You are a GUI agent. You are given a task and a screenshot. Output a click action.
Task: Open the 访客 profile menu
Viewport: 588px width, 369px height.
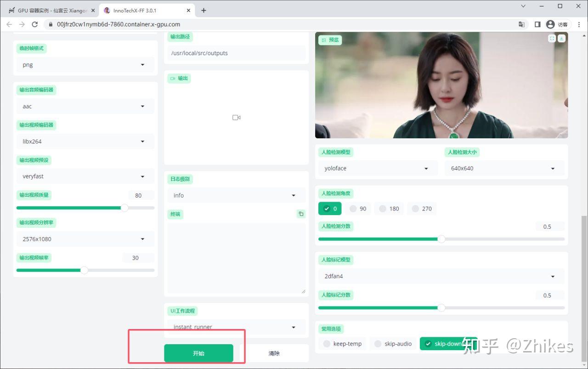557,24
